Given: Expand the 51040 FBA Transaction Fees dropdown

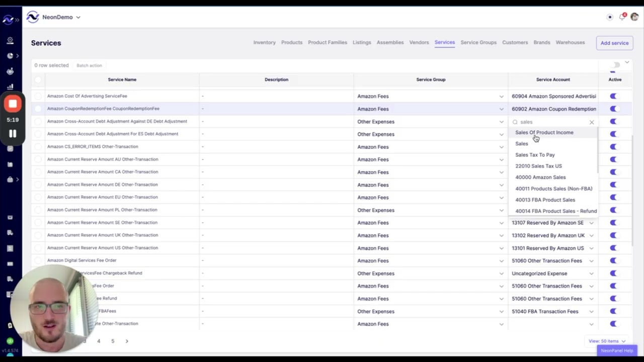Looking at the screenshot, I should pyautogui.click(x=592, y=311).
